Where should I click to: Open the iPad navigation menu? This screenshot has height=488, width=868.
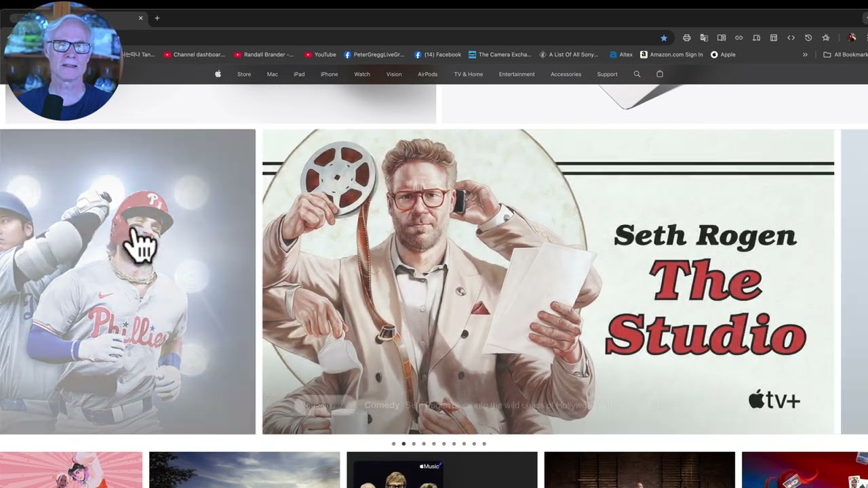coord(299,74)
